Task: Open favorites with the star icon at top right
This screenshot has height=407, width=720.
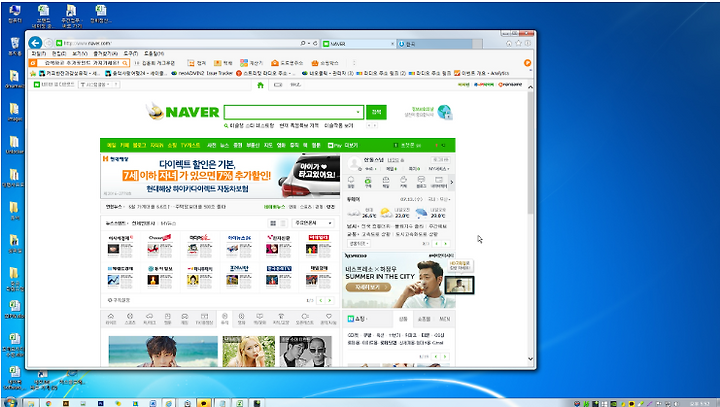Action: (518, 43)
